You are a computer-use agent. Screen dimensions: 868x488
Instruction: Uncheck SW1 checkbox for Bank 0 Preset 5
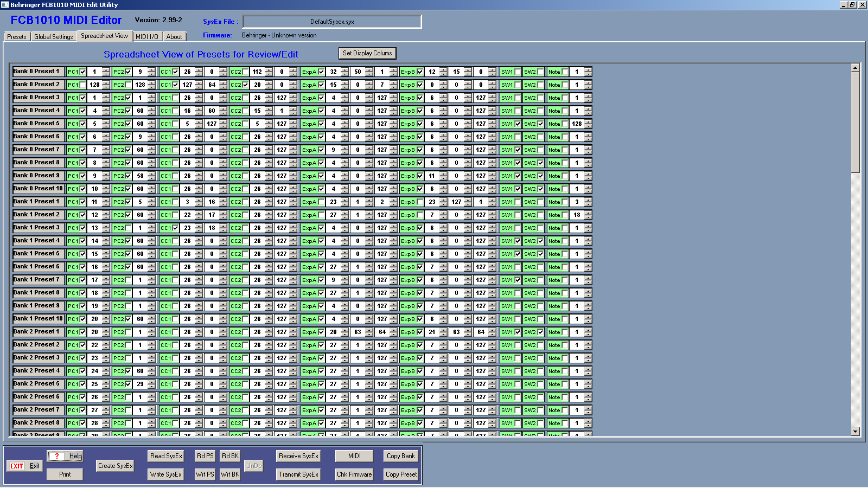click(518, 124)
